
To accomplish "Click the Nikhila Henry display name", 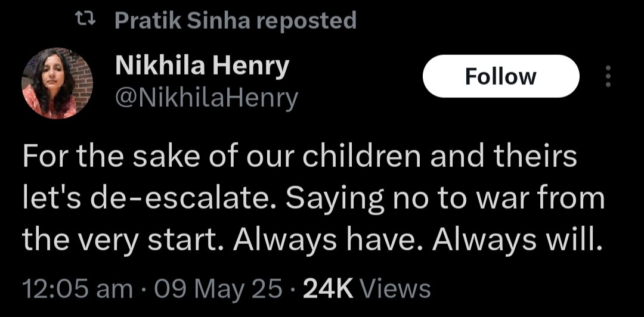I will pyautogui.click(x=201, y=66).
